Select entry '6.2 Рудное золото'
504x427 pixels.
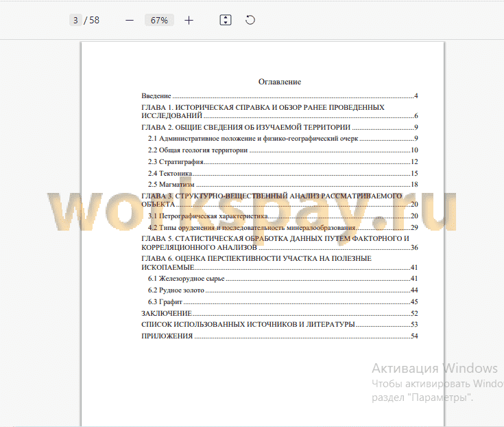(x=283, y=290)
